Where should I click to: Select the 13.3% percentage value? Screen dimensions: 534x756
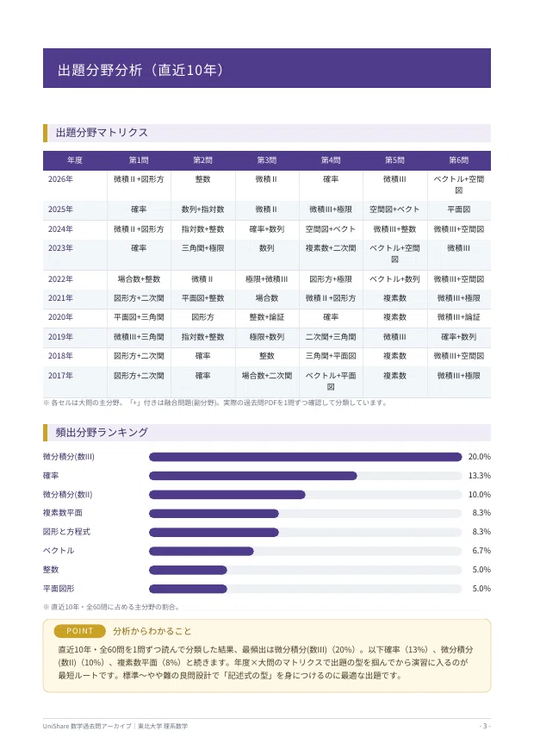pos(480,475)
